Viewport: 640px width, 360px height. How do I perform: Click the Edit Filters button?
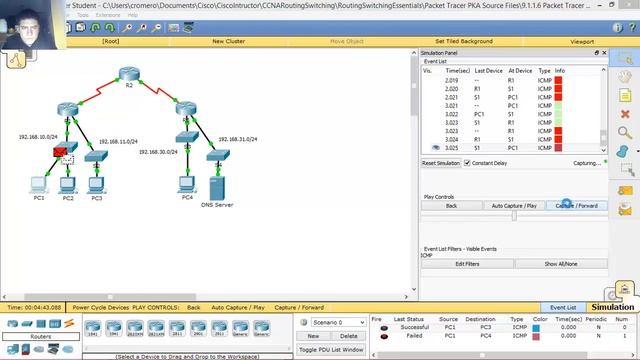click(467, 264)
